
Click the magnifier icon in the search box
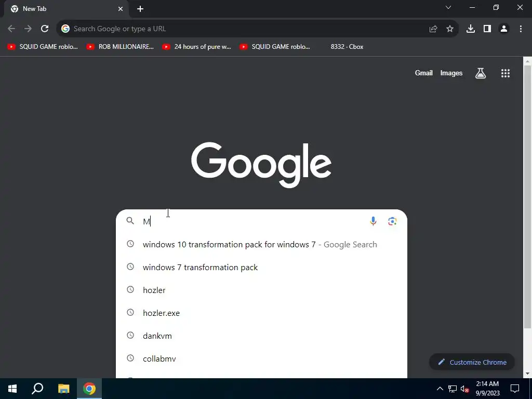pyautogui.click(x=130, y=221)
